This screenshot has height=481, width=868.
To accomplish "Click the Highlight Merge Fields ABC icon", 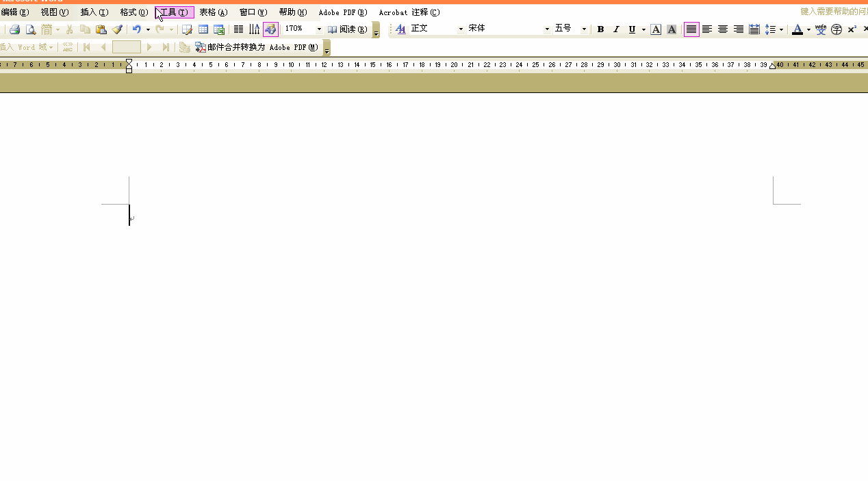I will [x=67, y=47].
